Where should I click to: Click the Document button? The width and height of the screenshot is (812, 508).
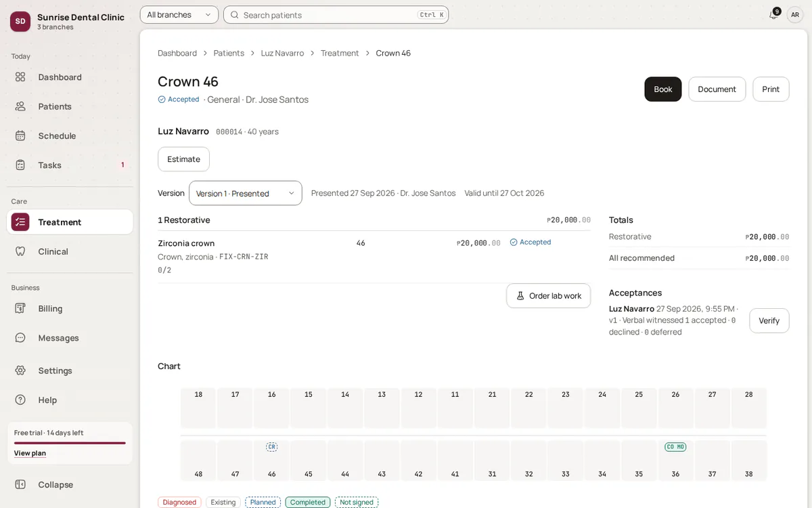[717, 89]
